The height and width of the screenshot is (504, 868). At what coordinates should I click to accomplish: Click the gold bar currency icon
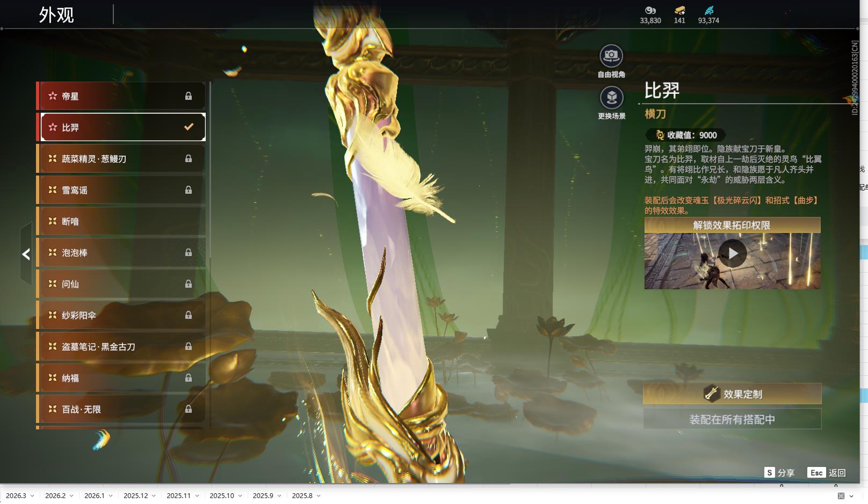pos(679,10)
